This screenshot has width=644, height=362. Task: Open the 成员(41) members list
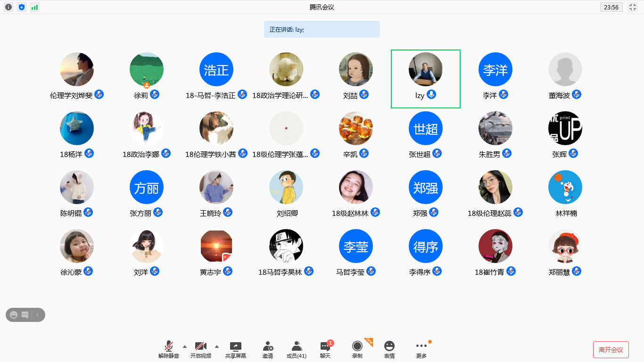pyautogui.click(x=297, y=349)
